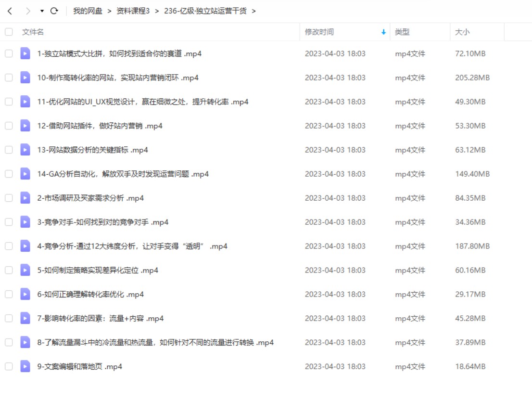Sort the list by 修改时间 column
The image size is (532, 401).
319,32
